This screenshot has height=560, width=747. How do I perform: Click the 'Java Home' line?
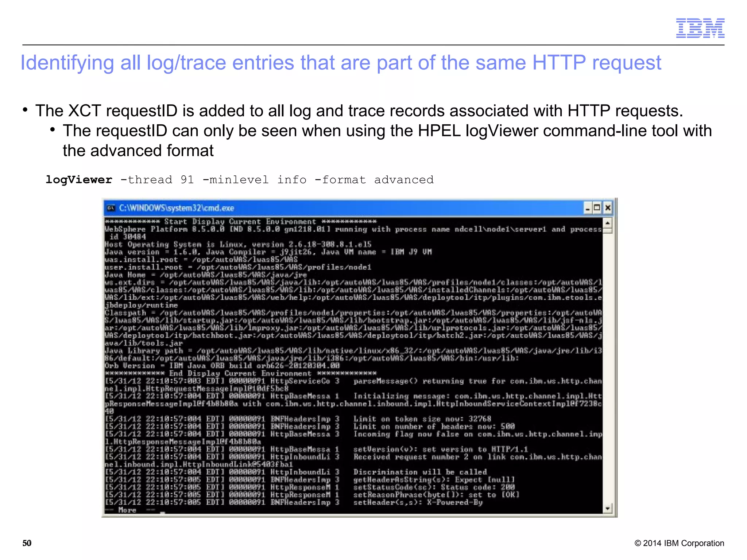(206, 275)
